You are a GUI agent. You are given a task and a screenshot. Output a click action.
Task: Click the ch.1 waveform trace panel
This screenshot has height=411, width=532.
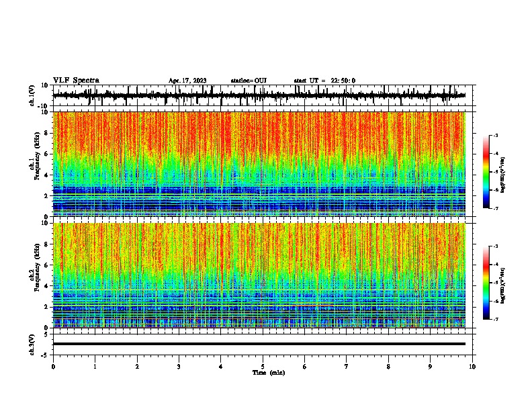pyautogui.click(x=264, y=95)
